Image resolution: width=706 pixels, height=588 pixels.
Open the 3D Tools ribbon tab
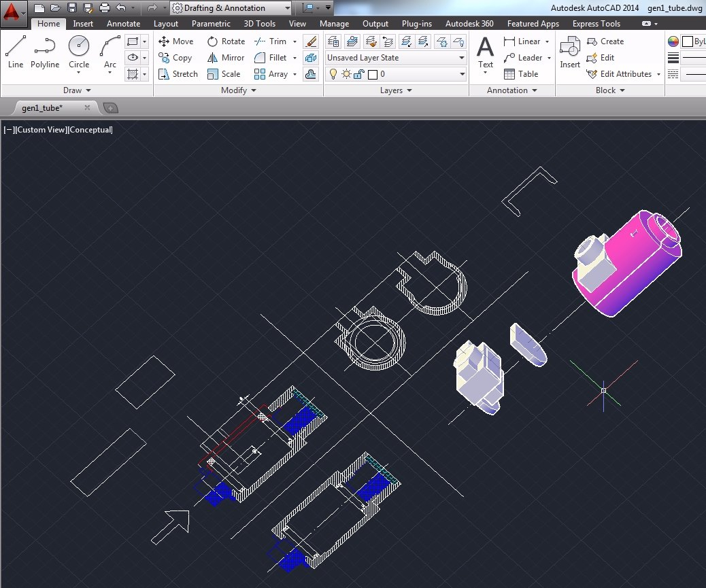[x=260, y=24]
